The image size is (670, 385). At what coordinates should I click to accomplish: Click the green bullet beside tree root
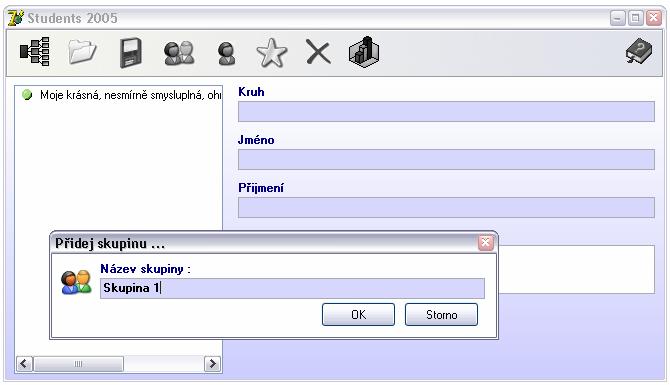[27, 94]
